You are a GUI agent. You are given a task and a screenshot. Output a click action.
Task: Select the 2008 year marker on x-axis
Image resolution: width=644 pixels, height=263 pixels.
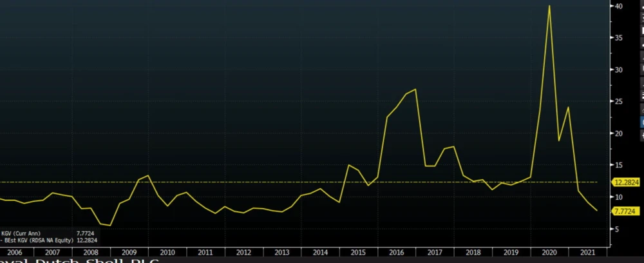pyautogui.click(x=90, y=253)
